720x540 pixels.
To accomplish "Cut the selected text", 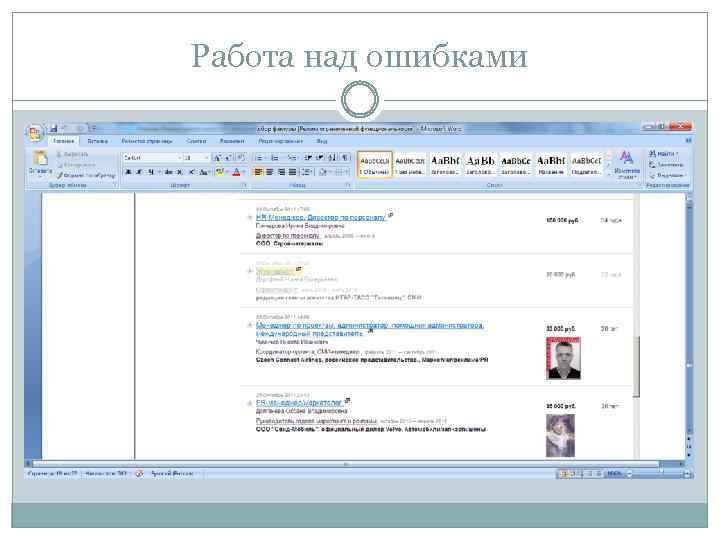I will coord(72,154).
